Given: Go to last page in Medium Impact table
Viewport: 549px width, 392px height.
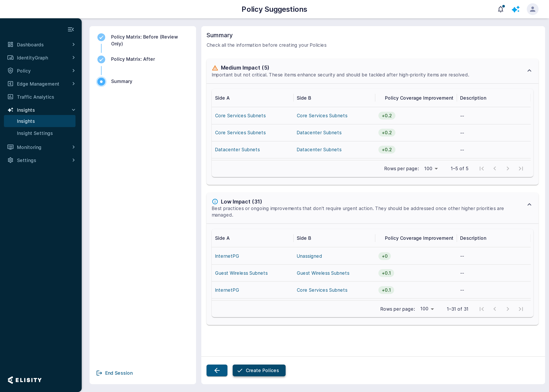Looking at the screenshot, I should (521, 169).
